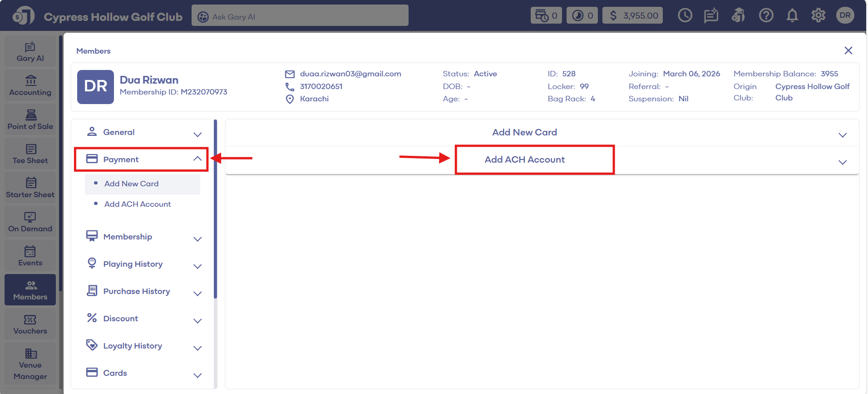The width and height of the screenshot is (868, 394).
Task: Open the Vouchers sidebar icon
Action: click(x=30, y=324)
